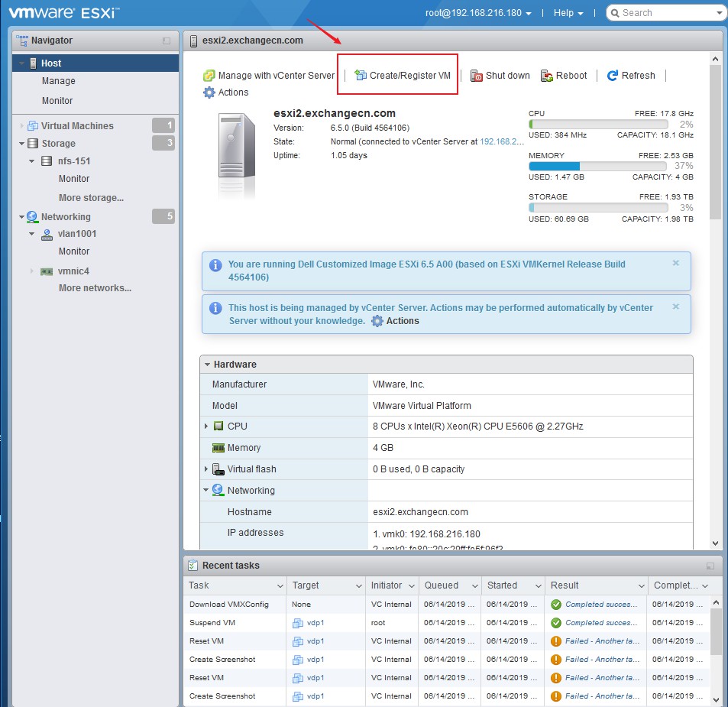Click the Networking globe icon in Navigator
Viewport: 728px width, 707px height.
[x=32, y=217]
